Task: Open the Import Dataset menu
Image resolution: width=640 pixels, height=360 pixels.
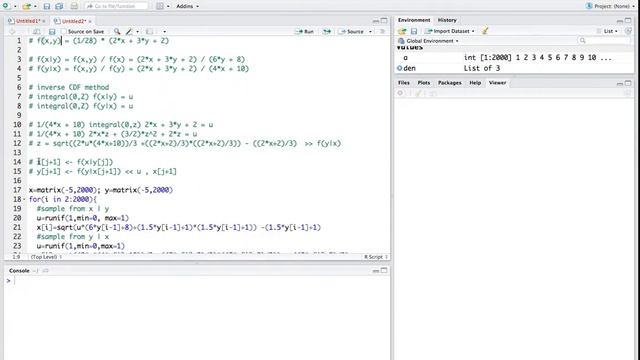Action: point(450,31)
